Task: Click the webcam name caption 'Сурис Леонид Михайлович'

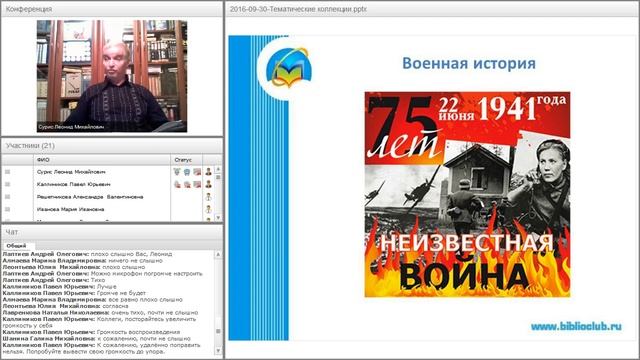Action: [71, 127]
